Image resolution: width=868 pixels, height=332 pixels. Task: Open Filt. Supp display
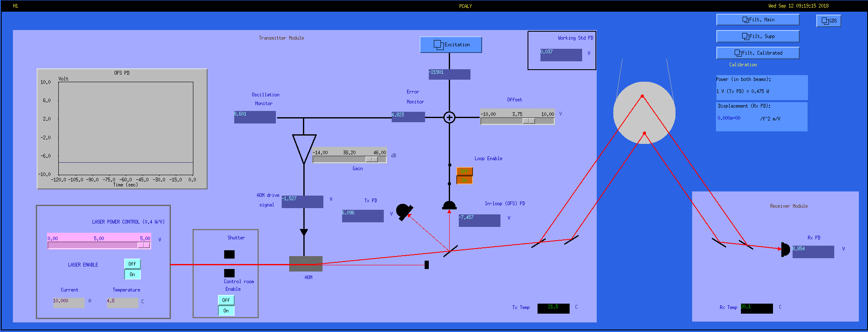(758, 36)
